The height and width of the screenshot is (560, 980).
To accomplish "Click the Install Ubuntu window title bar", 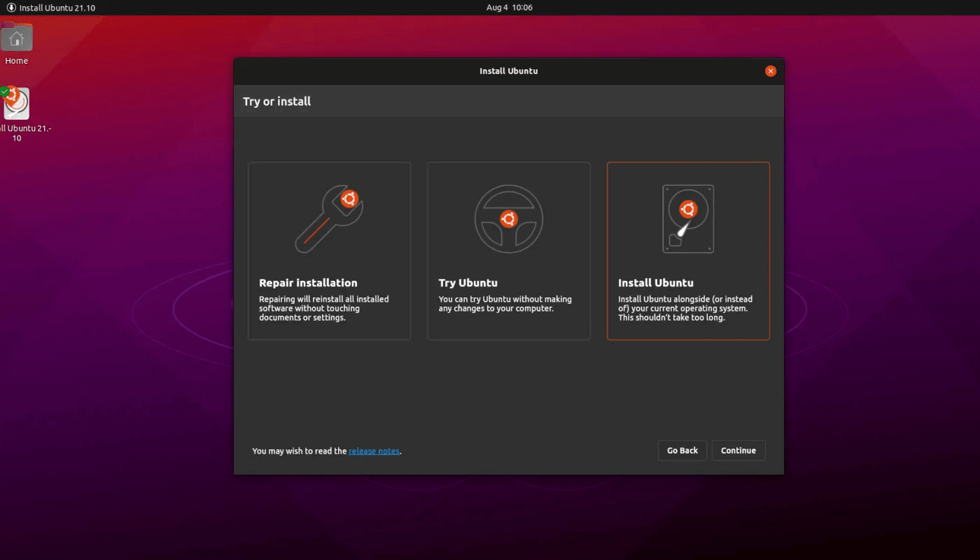I will (x=509, y=71).
